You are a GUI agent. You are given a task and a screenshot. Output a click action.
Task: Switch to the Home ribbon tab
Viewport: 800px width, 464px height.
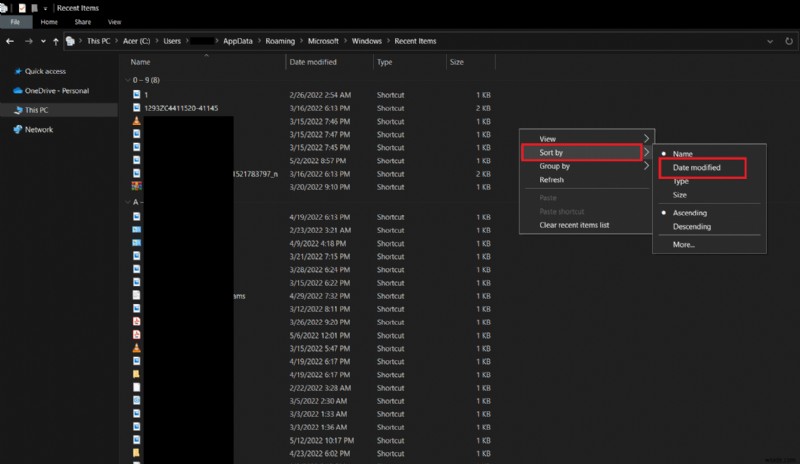click(x=49, y=22)
